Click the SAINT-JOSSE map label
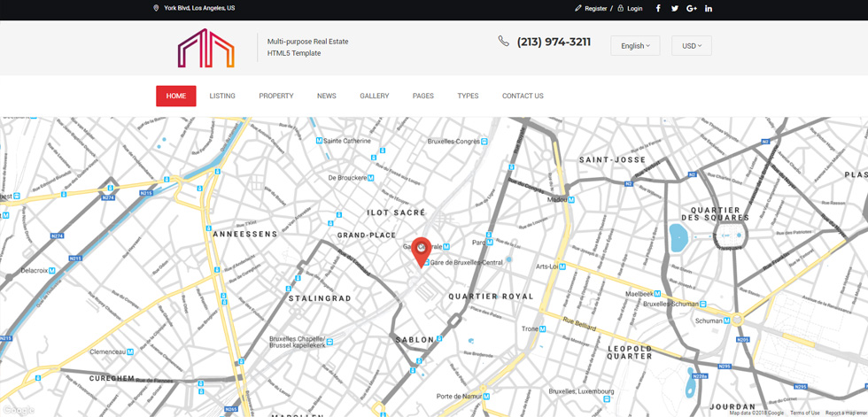 tap(613, 160)
